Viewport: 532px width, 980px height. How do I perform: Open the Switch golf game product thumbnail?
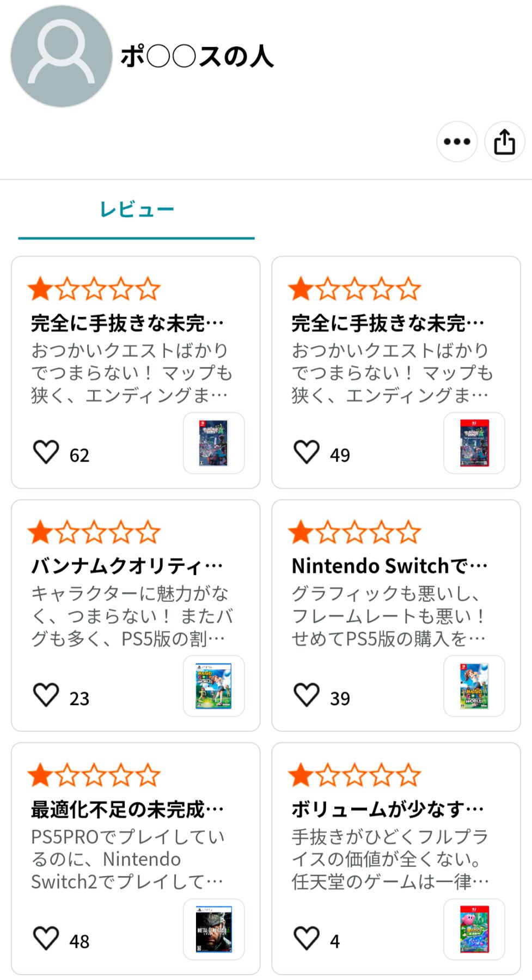[x=474, y=686]
